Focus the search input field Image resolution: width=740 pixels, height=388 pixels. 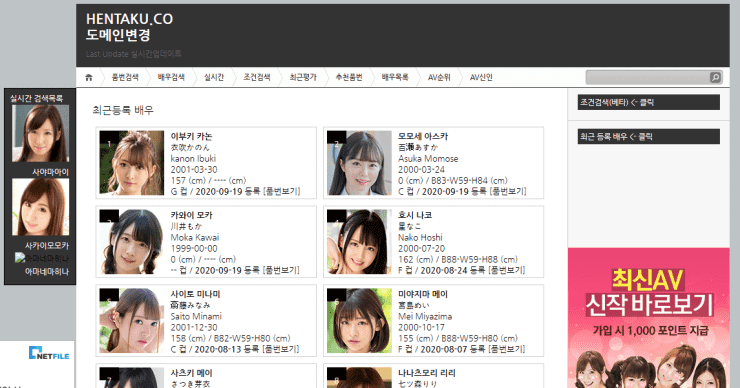[x=648, y=77]
